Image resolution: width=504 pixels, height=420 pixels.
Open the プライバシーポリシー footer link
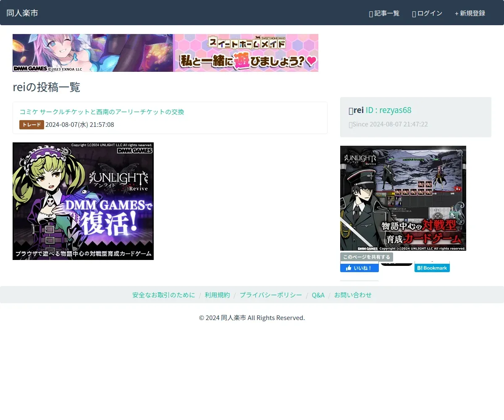(x=271, y=295)
